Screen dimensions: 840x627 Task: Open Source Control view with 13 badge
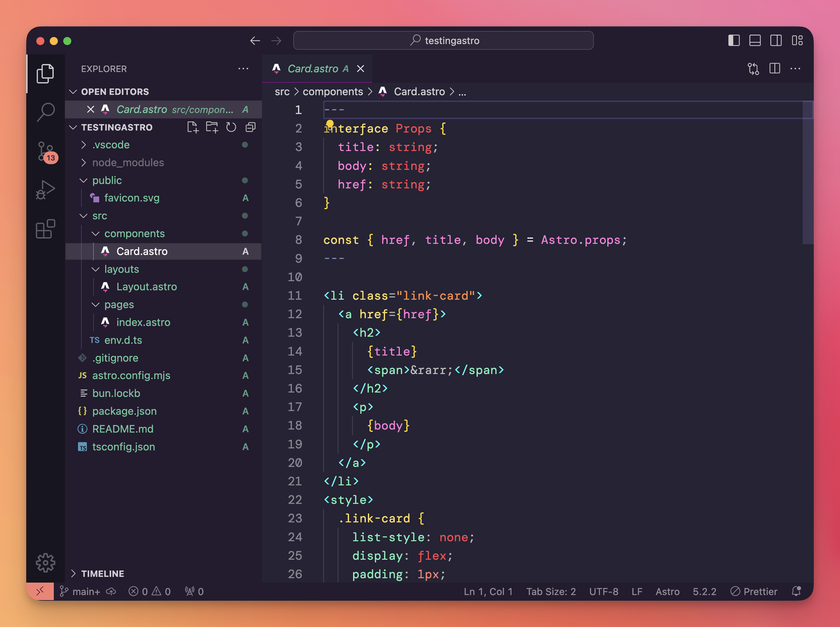coord(45,151)
